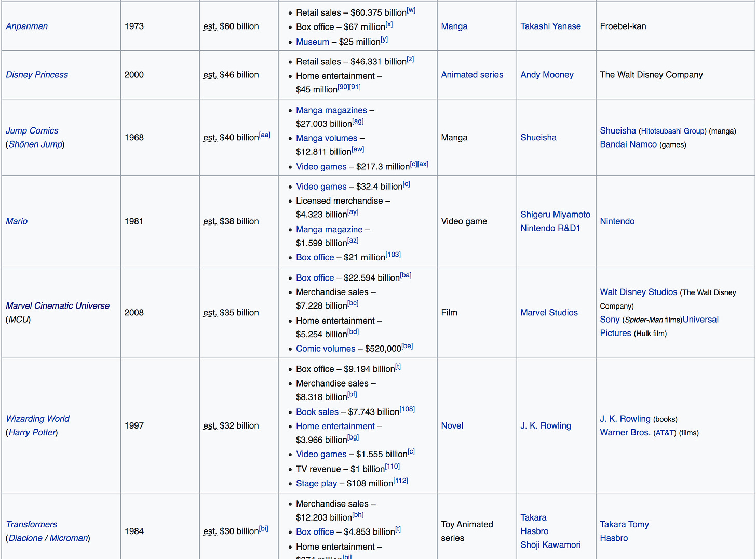Image resolution: width=756 pixels, height=559 pixels.
Task: Open Box office link in Mario row
Action: point(315,257)
